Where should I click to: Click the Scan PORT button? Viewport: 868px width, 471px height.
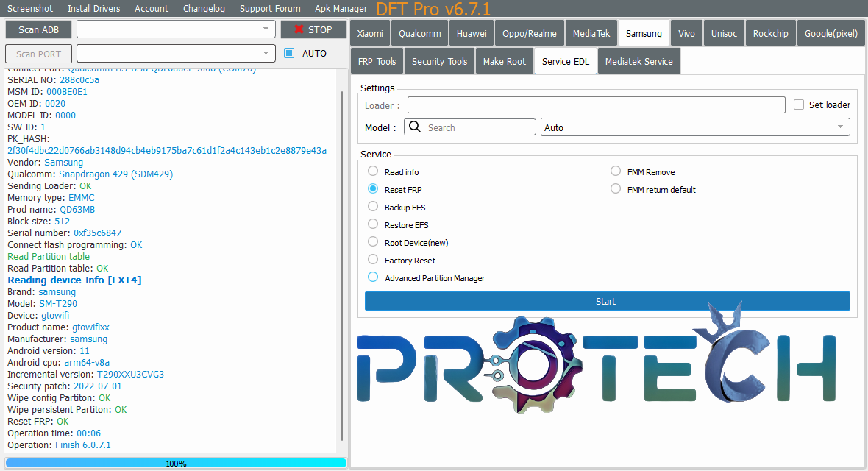tap(38, 54)
